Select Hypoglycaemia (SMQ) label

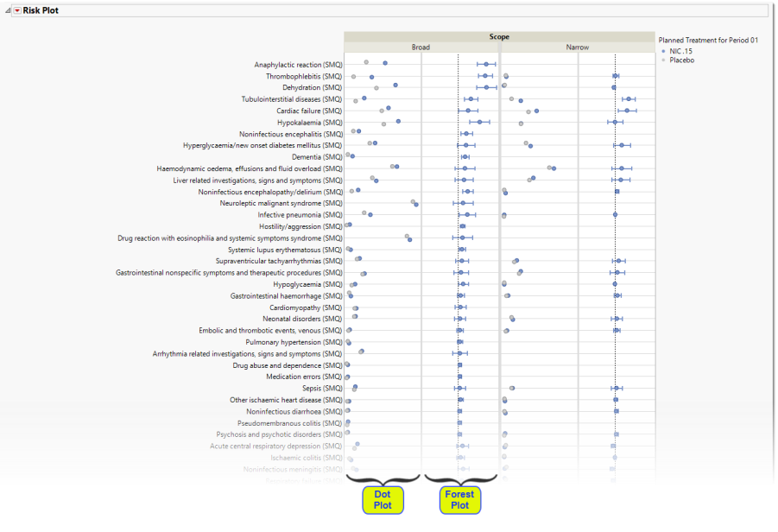[307, 284]
